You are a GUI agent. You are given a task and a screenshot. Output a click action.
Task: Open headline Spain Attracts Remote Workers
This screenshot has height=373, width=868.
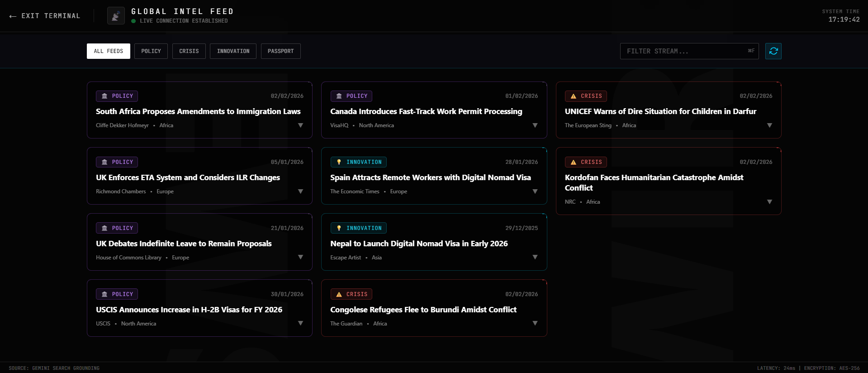pyautogui.click(x=431, y=177)
